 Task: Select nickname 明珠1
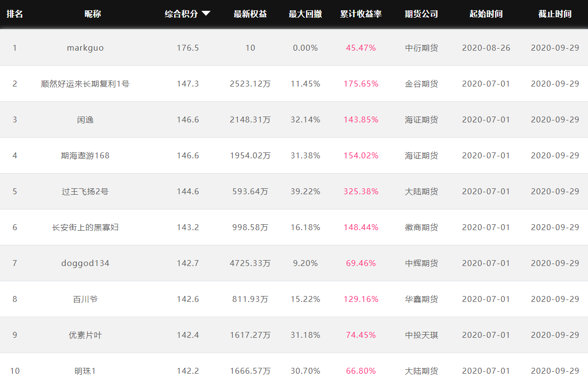click(x=85, y=371)
